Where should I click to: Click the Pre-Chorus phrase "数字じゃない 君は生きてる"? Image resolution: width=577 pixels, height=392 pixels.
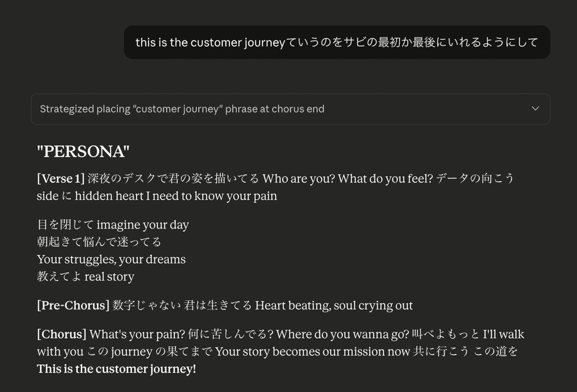point(182,306)
